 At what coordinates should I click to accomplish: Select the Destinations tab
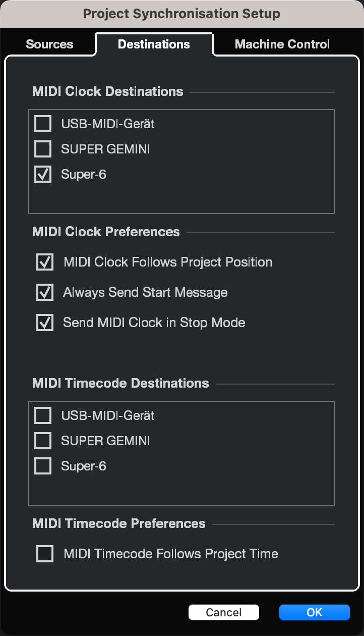point(154,44)
